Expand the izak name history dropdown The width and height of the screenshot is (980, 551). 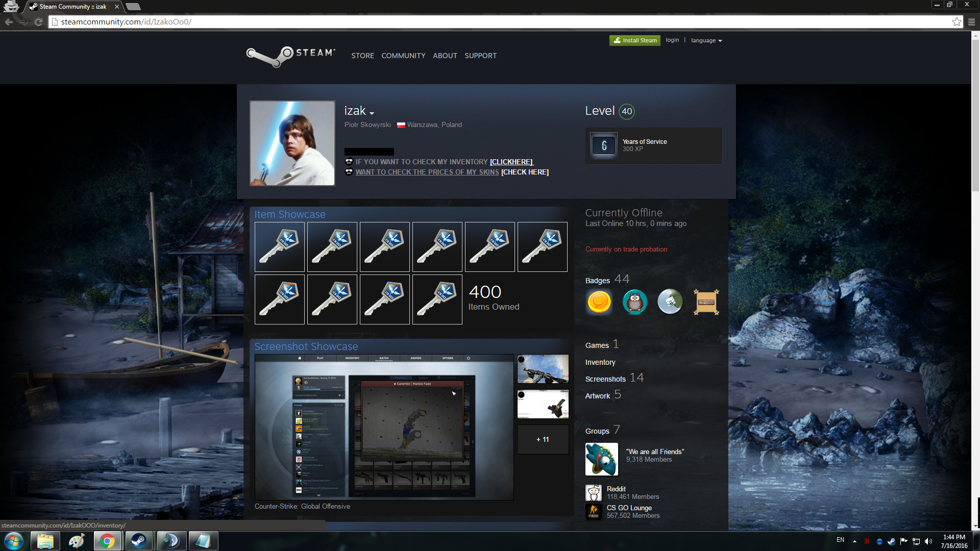point(372,113)
